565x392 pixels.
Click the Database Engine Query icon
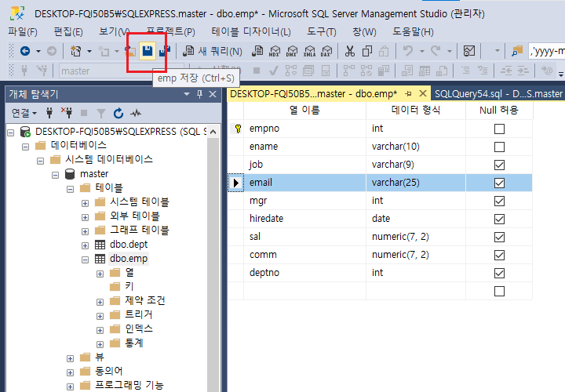coord(257,51)
